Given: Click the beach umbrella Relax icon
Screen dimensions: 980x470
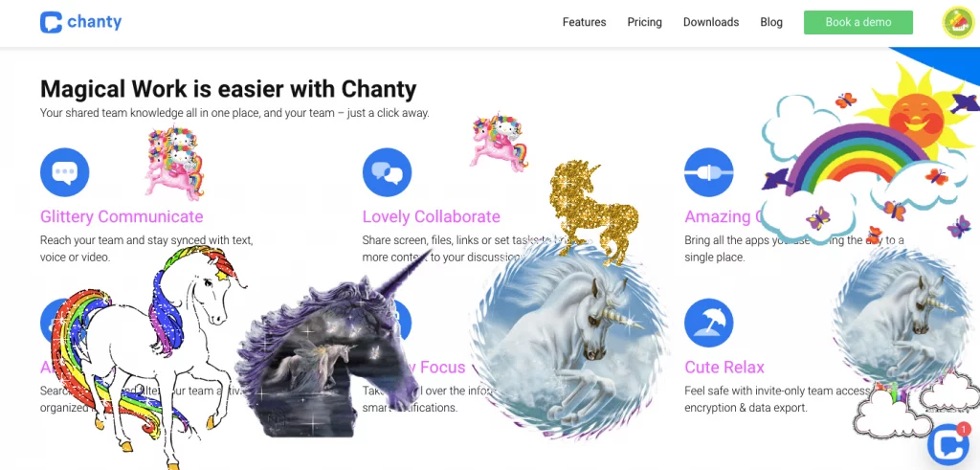Looking at the screenshot, I should (x=709, y=323).
